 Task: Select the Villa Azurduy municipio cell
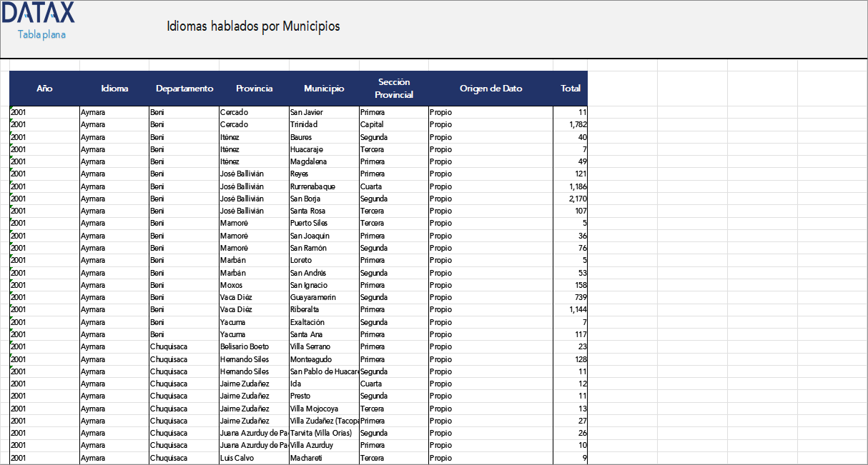click(324, 445)
